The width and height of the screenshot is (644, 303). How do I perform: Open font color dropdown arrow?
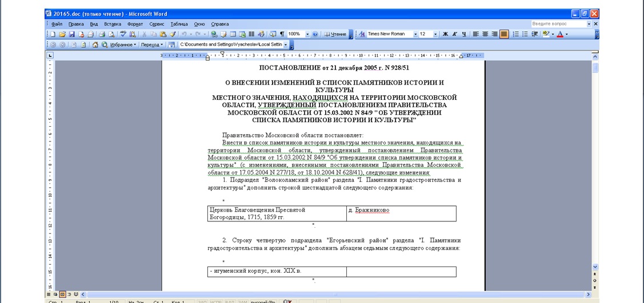pyautogui.click(x=567, y=34)
